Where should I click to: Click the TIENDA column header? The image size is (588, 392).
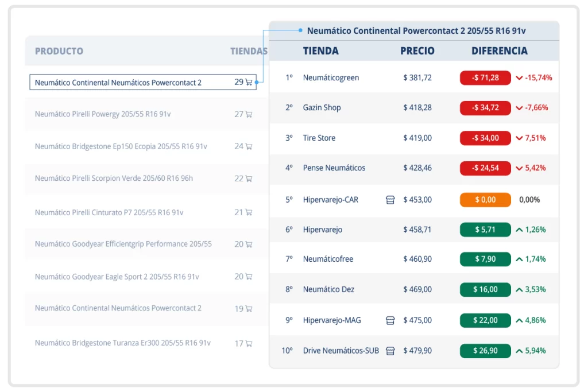tap(320, 51)
